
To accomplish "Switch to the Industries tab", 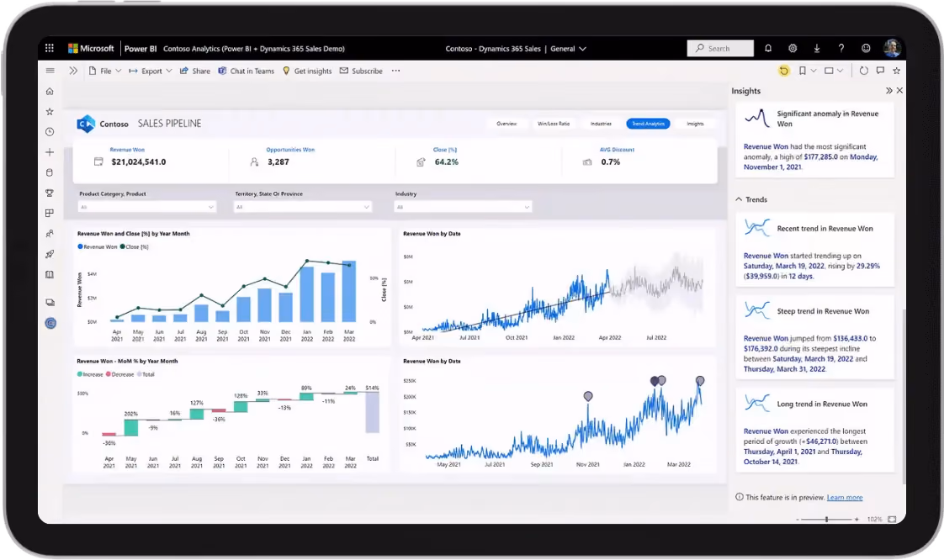I will 601,124.
